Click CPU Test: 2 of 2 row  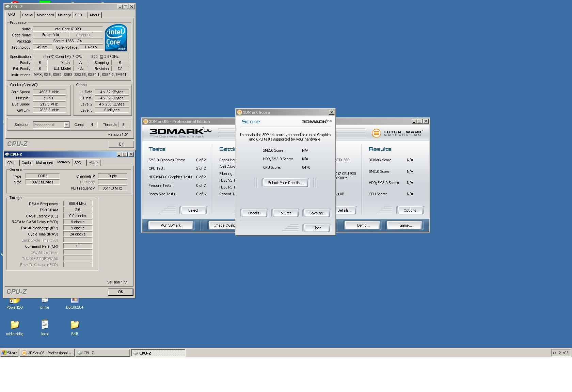click(177, 168)
